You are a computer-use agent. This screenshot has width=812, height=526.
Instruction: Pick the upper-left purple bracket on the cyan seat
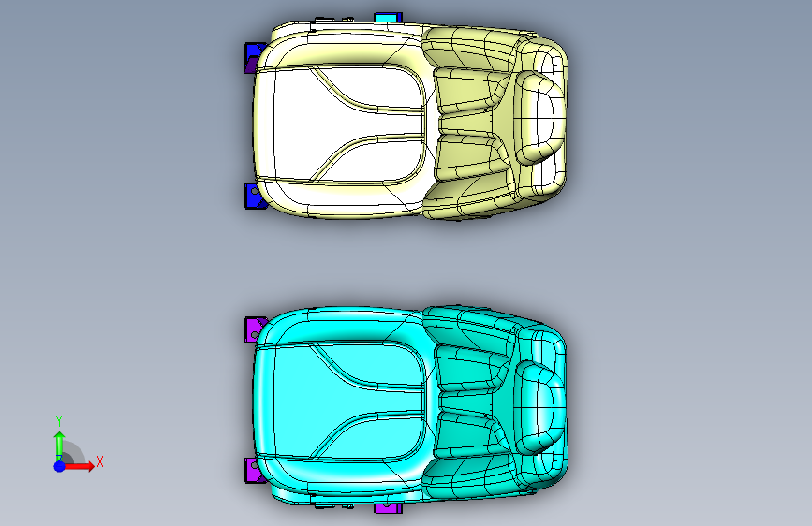pyautogui.click(x=254, y=329)
